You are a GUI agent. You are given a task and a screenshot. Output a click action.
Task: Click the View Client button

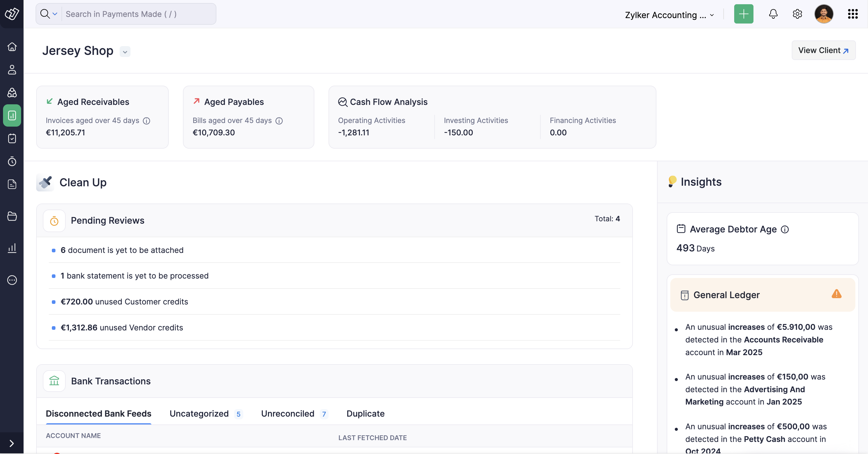coord(823,50)
